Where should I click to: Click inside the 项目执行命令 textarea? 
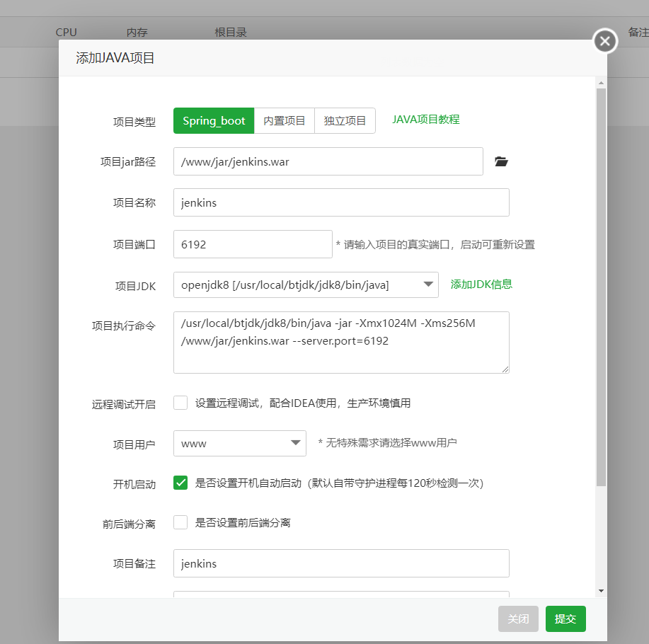tap(341, 343)
